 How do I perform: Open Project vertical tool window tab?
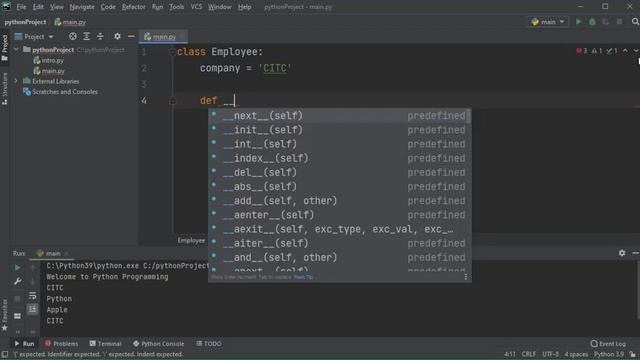coord(4,47)
